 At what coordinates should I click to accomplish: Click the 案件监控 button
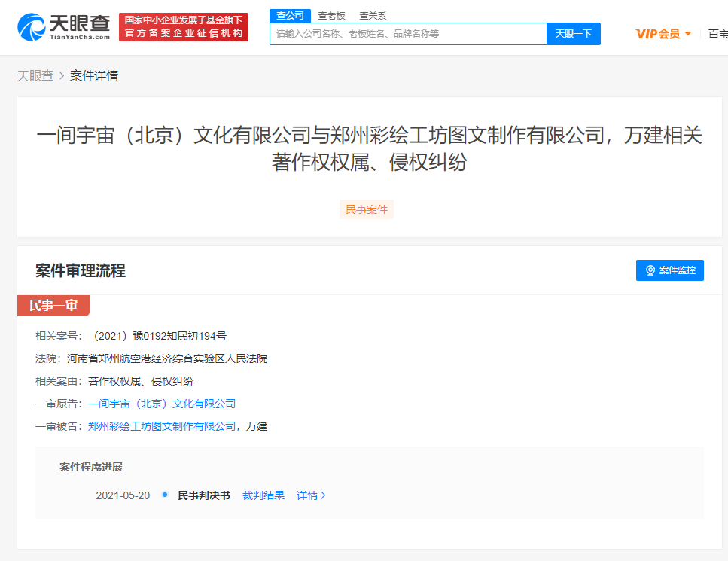click(669, 270)
